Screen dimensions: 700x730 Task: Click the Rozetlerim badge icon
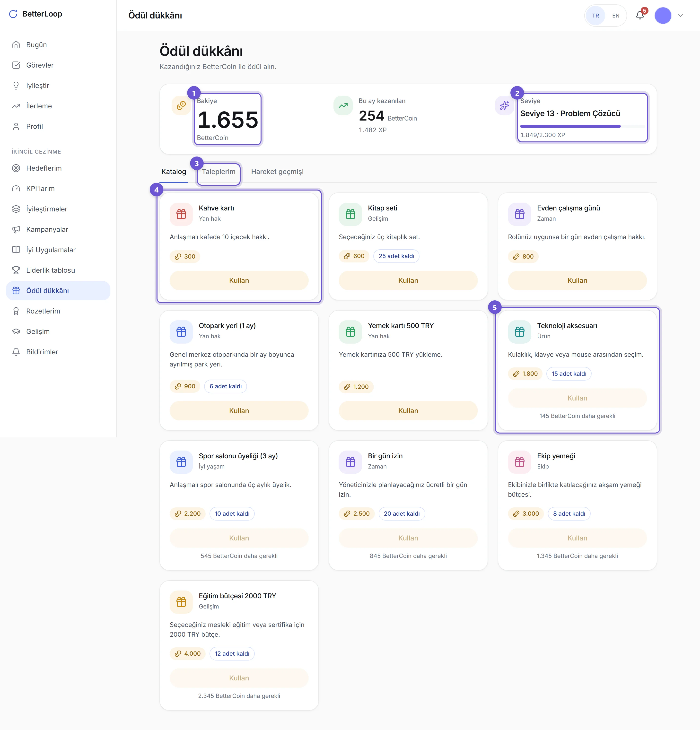coord(16,311)
